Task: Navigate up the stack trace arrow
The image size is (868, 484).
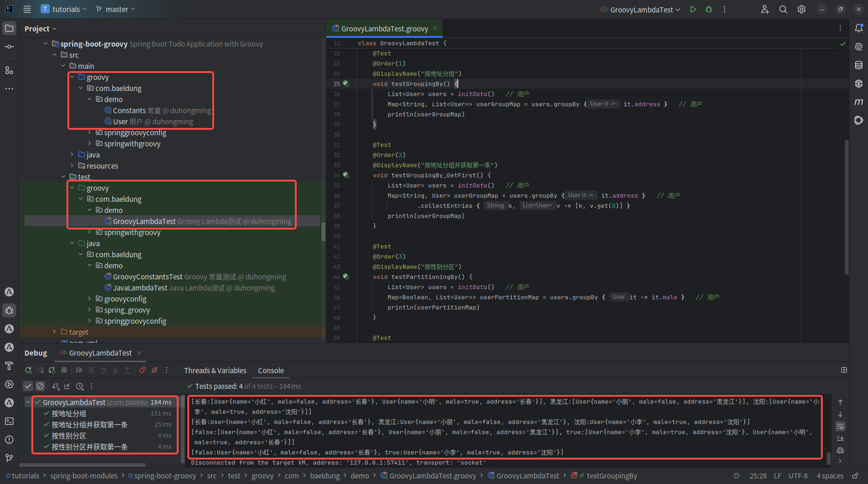Action: coord(840,402)
